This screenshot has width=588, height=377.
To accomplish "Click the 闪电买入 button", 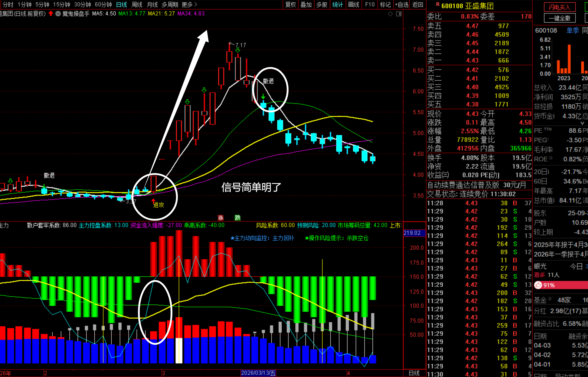I will click(x=560, y=7).
